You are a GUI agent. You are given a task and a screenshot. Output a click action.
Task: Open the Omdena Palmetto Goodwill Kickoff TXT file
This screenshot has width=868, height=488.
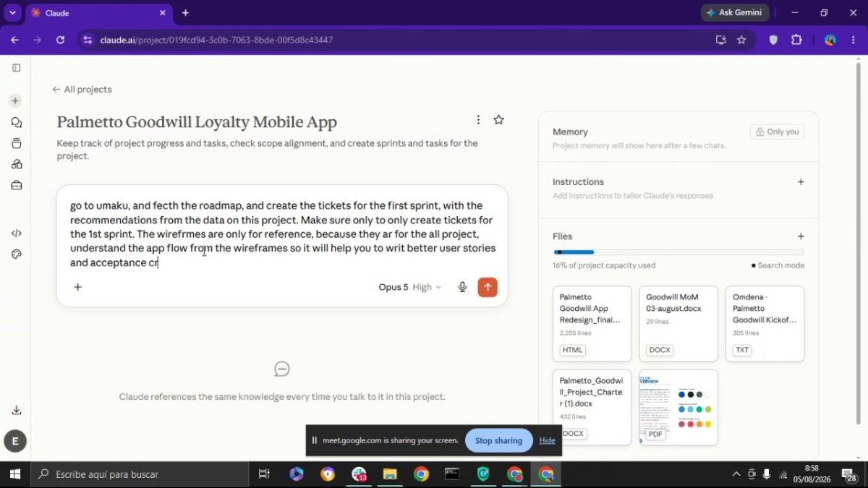pos(765,324)
